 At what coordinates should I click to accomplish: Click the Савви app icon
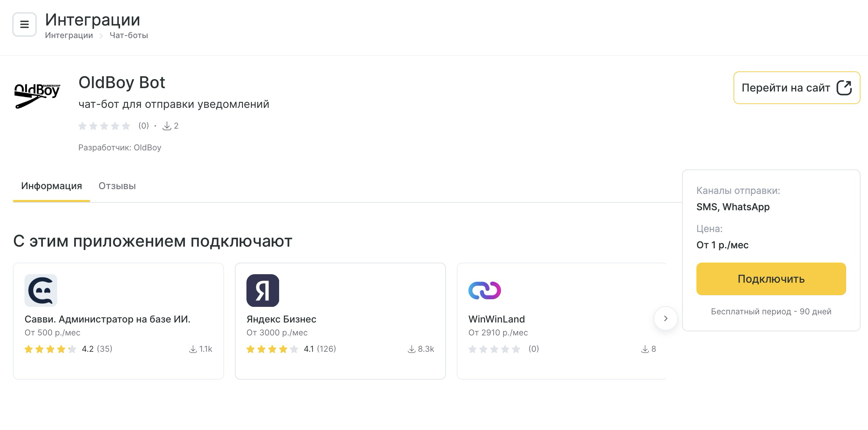coord(41,291)
